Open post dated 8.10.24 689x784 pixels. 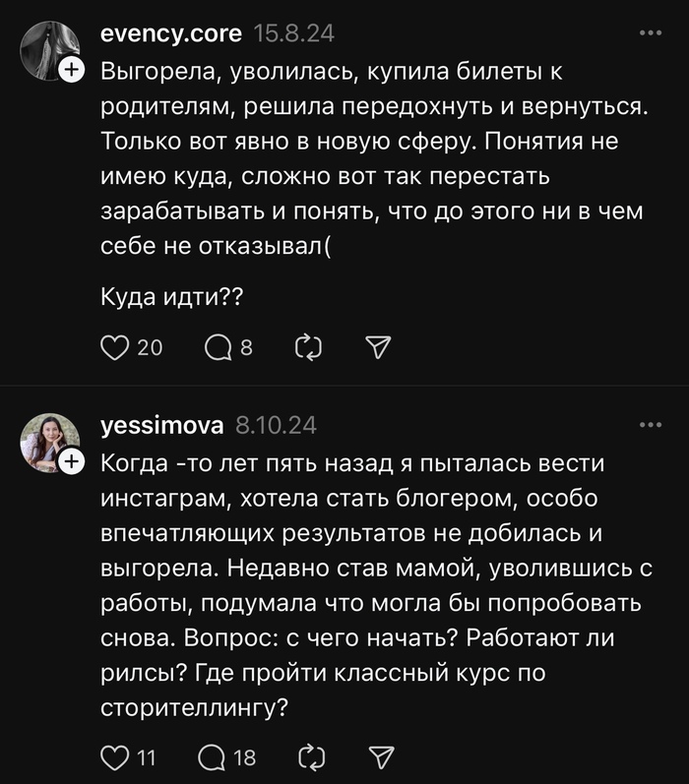click(276, 425)
